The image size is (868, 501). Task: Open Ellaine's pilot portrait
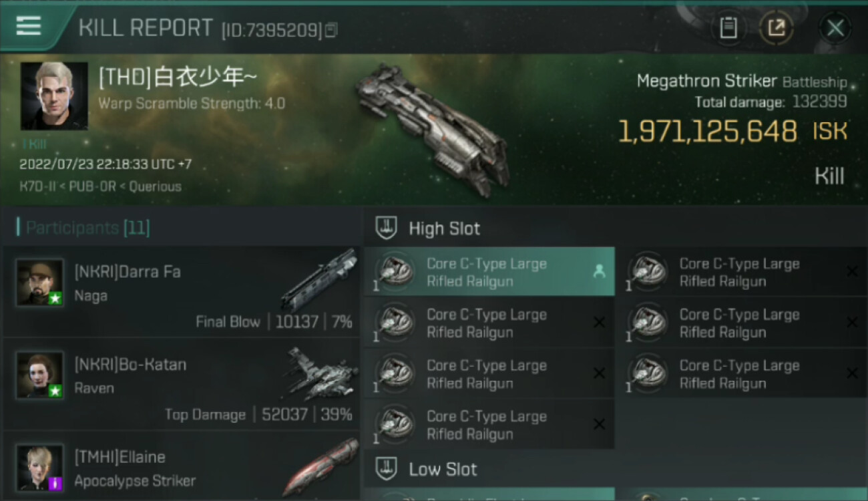pos(40,468)
